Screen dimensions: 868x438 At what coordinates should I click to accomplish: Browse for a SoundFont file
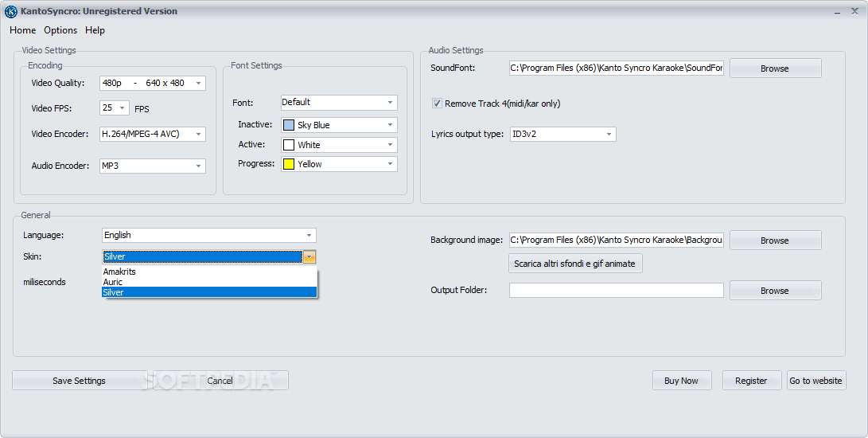[775, 68]
